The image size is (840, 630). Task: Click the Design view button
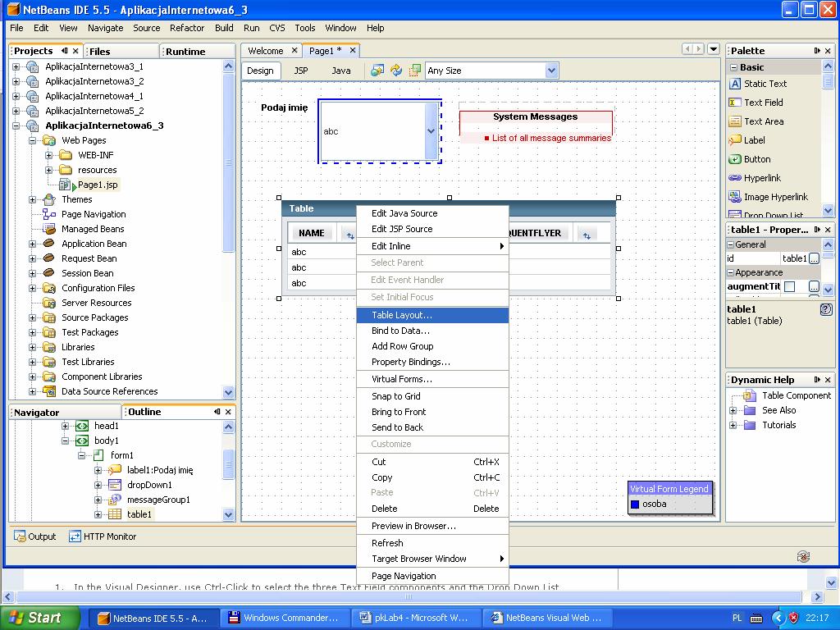[x=260, y=71]
